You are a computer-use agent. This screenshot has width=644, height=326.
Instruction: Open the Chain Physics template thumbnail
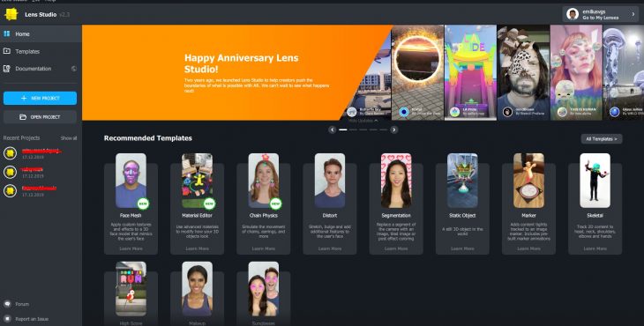(263, 181)
